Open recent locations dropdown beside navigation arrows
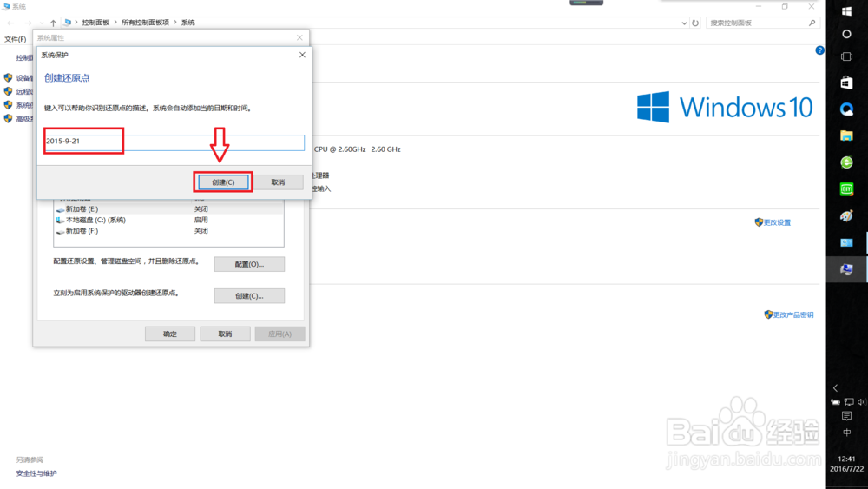868x489 pixels. pos(42,23)
